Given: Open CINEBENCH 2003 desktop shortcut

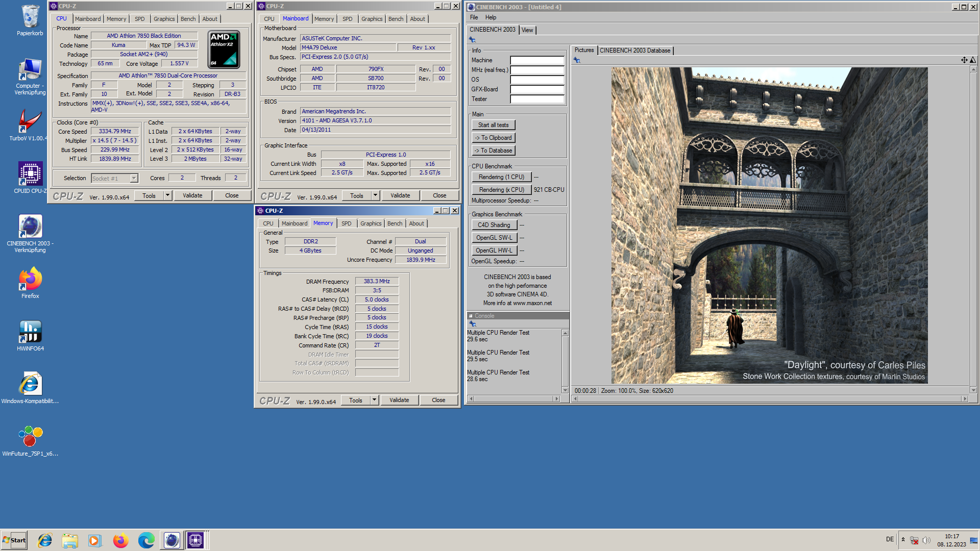Looking at the screenshot, I should (30, 233).
